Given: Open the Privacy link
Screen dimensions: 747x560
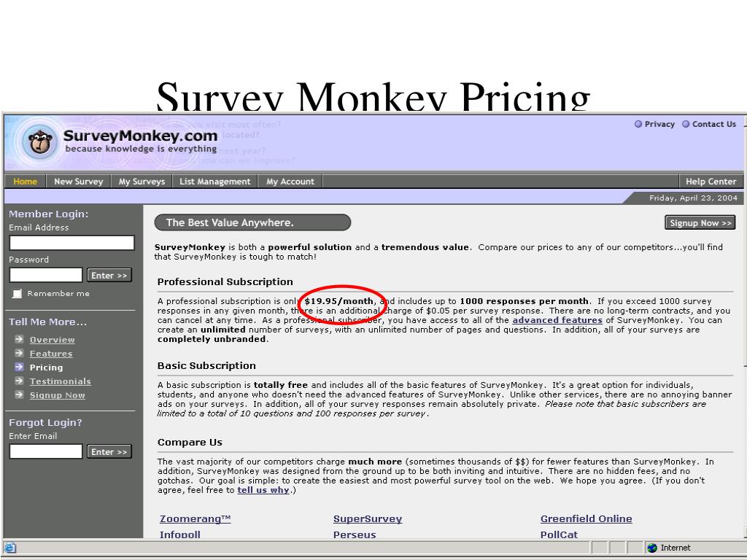Looking at the screenshot, I should [x=659, y=124].
